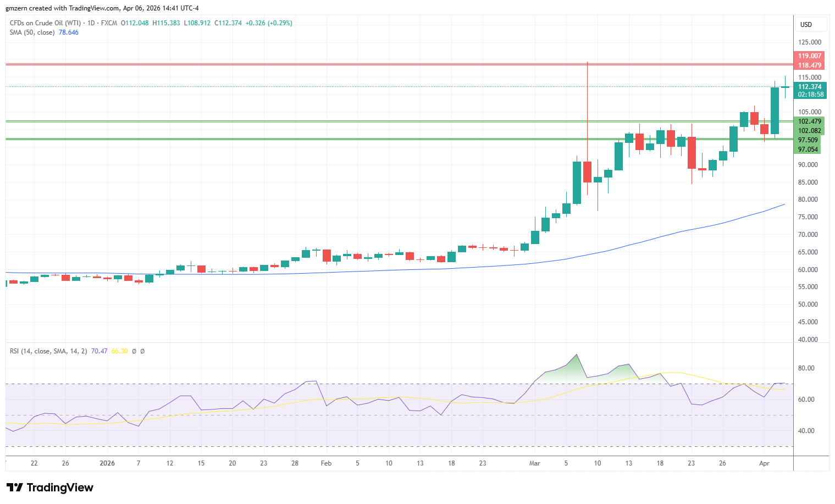The height and width of the screenshot is (504, 835).
Task: Click the low value L108.912
Action: (197, 23)
